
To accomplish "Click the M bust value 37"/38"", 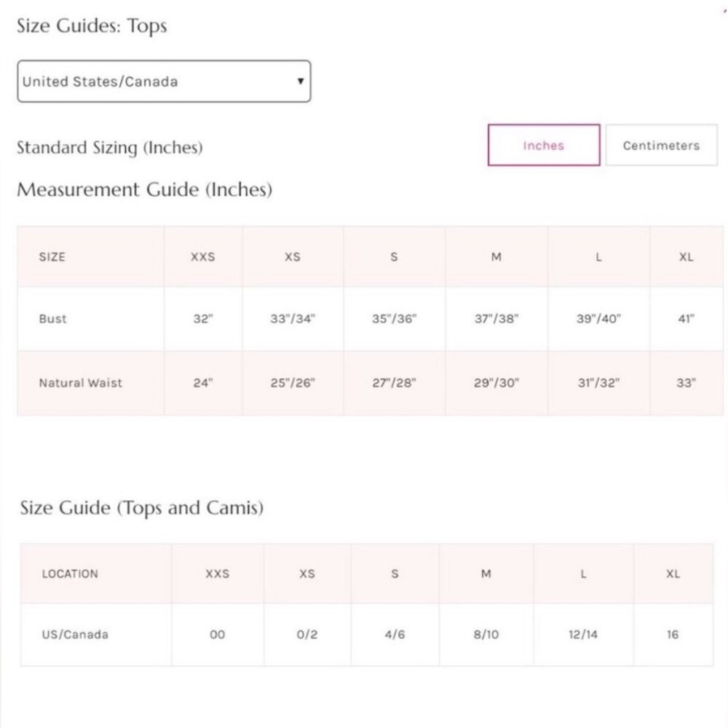I will pyautogui.click(x=496, y=319).
